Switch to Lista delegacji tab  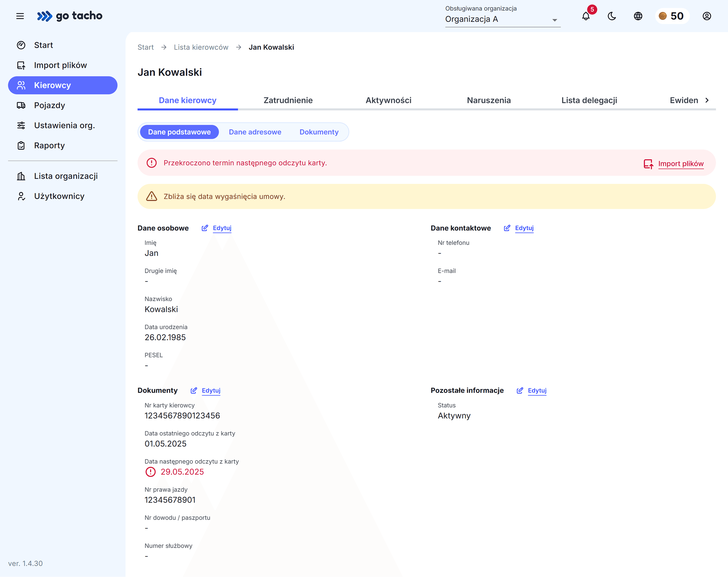click(x=589, y=100)
